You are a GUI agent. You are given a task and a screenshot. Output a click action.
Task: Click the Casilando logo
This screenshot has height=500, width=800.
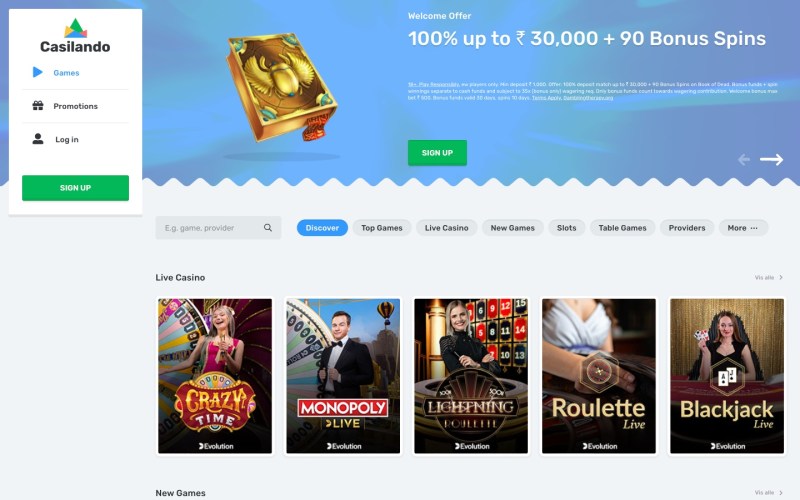click(x=75, y=36)
